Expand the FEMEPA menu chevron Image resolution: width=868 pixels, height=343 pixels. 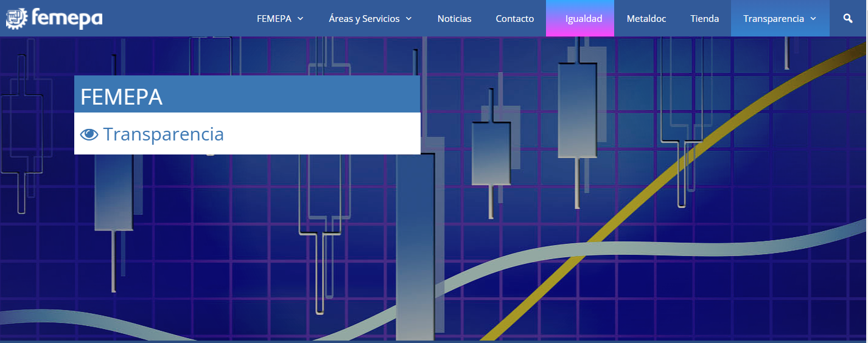[300, 19]
